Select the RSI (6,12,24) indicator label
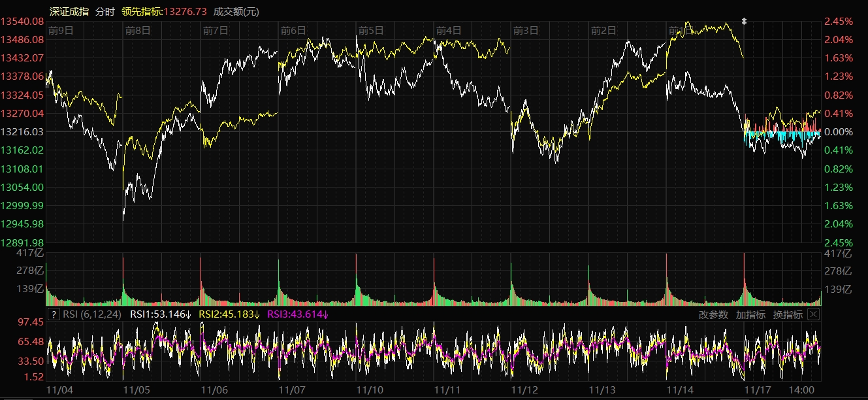The image size is (868, 400). (91, 314)
